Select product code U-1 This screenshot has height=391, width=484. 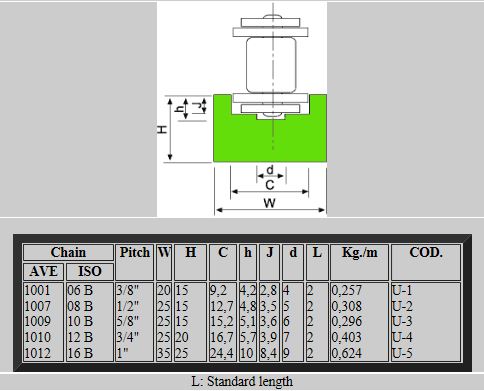tap(402, 290)
